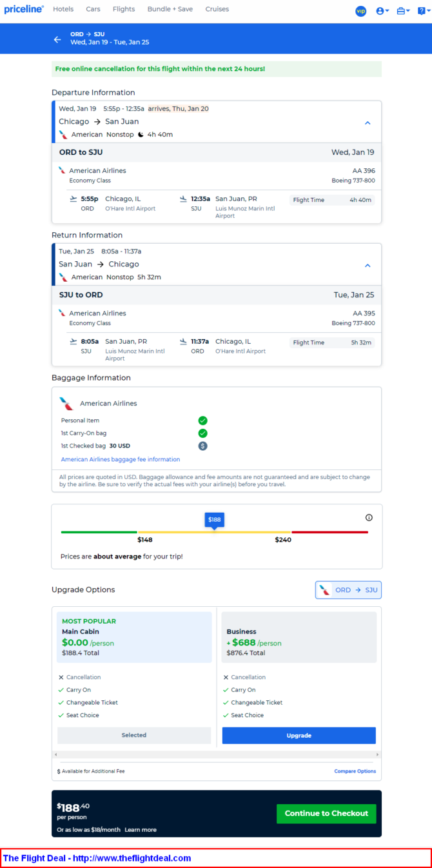This screenshot has width=432, height=868.
Task: Click Continue to Checkout
Action: click(x=326, y=813)
